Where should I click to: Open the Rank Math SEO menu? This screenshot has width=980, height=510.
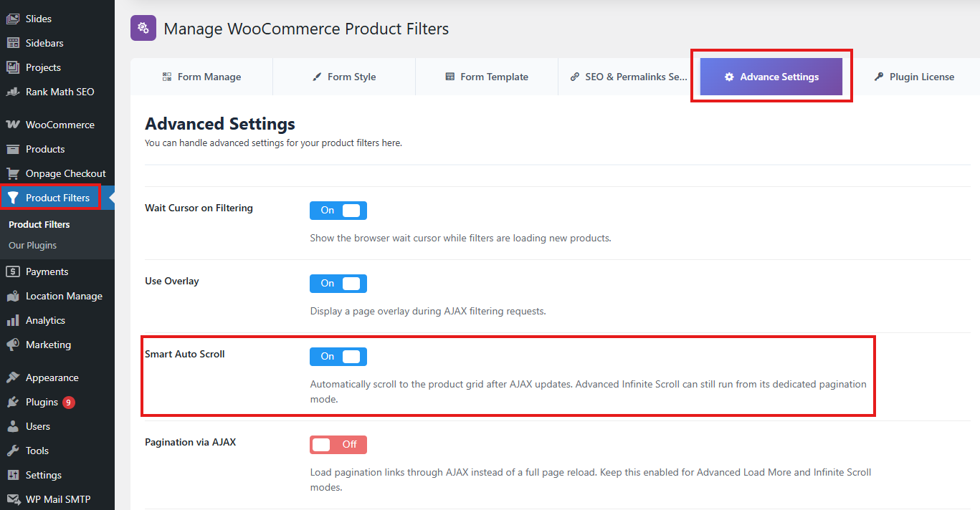pyautogui.click(x=57, y=92)
